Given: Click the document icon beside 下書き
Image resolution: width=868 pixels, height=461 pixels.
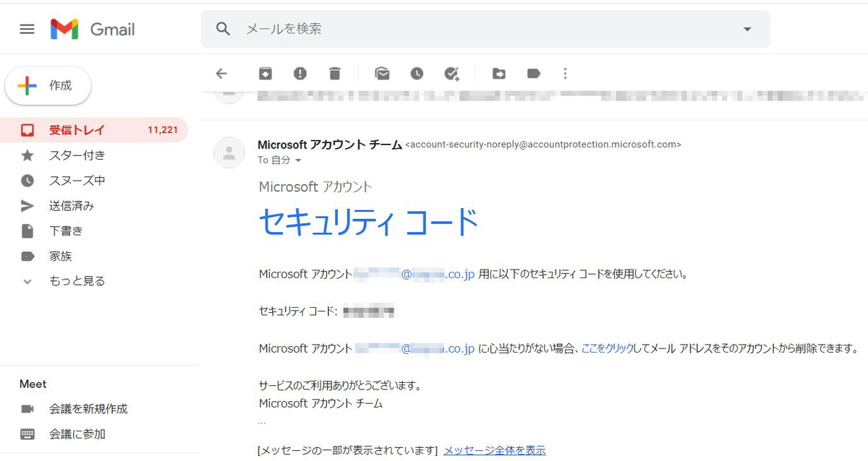Looking at the screenshot, I should tap(27, 231).
